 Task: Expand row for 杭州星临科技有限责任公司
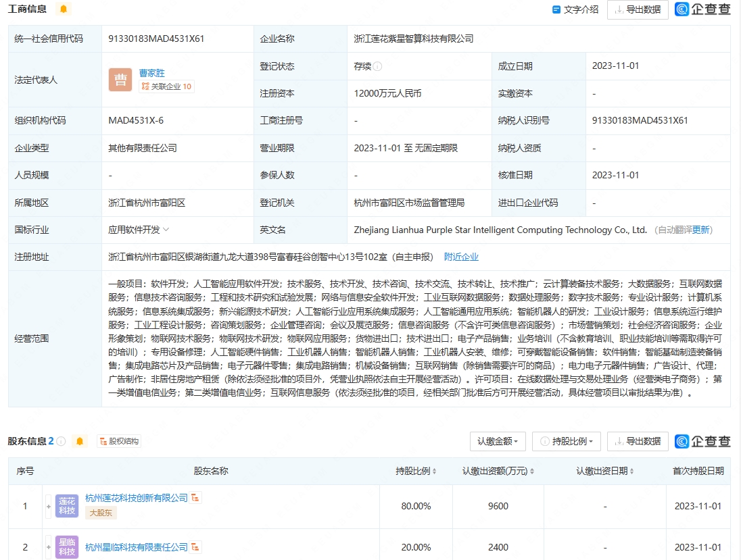coord(49,547)
